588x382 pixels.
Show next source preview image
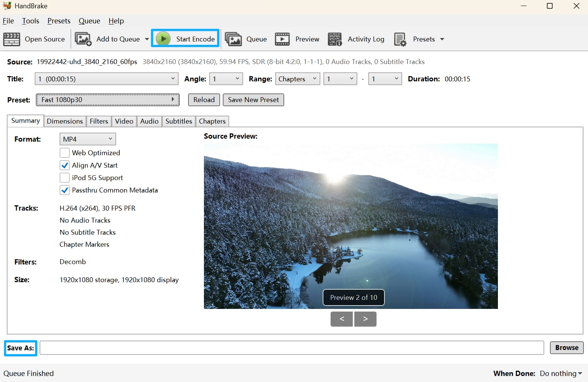[365, 319]
